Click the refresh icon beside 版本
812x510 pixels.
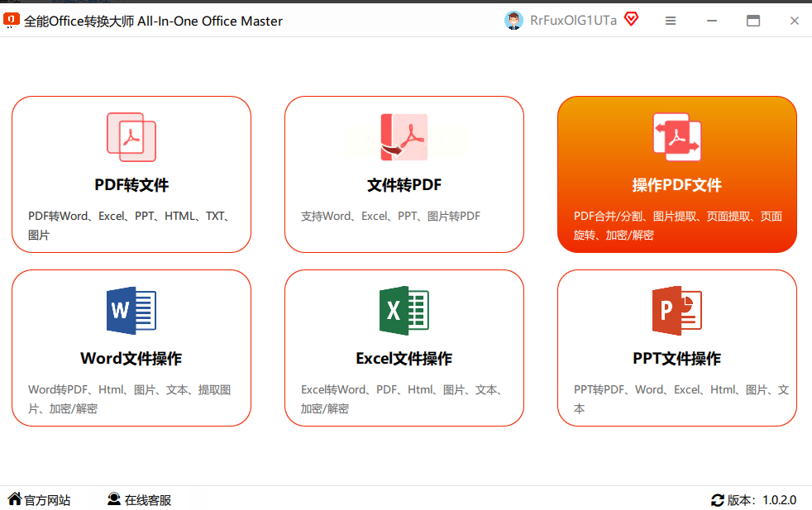[x=718, y=500]
